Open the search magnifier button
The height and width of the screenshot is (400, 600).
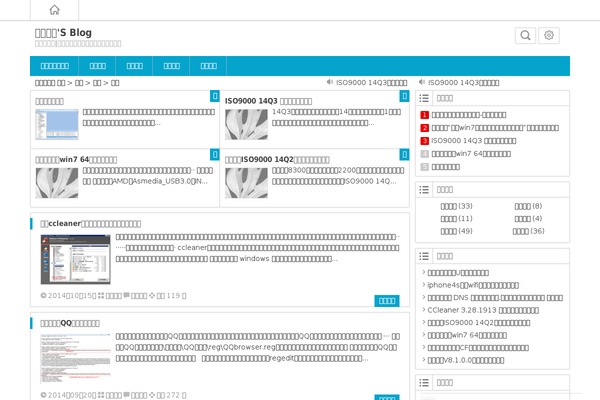(525, 36)
